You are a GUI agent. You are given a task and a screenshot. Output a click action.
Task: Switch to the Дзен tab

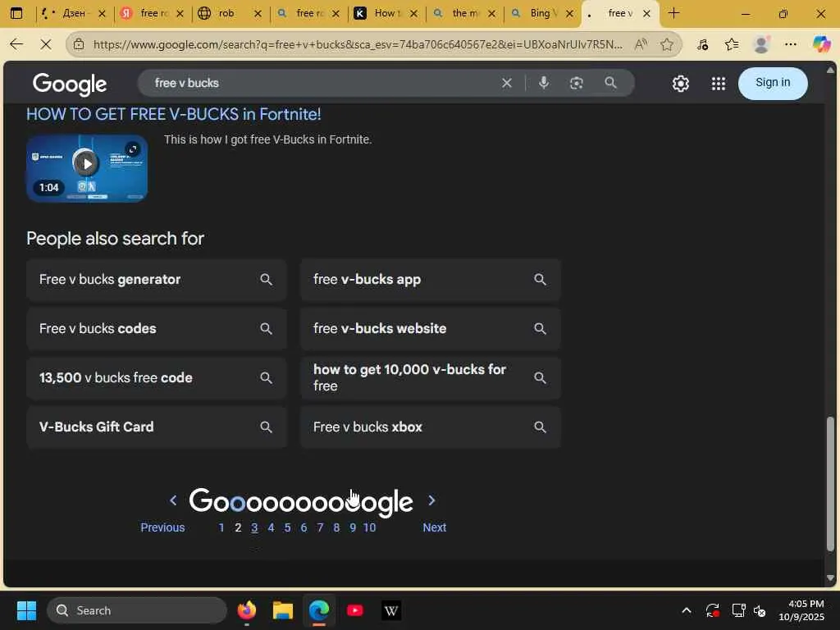click(73, 13)
